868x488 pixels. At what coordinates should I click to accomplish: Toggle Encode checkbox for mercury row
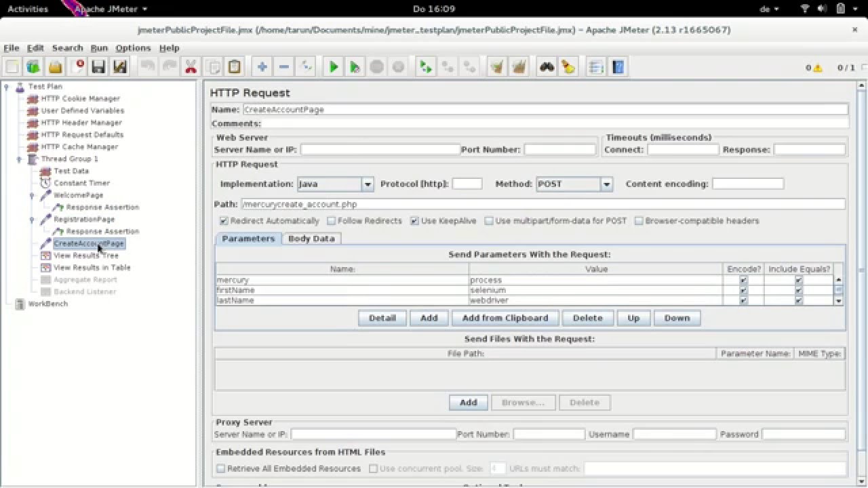743,280
